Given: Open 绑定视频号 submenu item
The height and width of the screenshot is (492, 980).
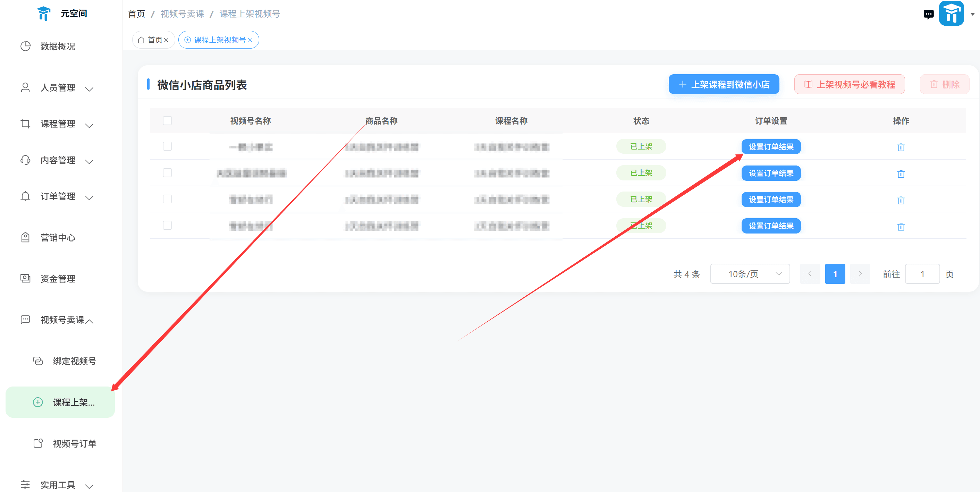Looking at the screenshot, I should [74, 361].
